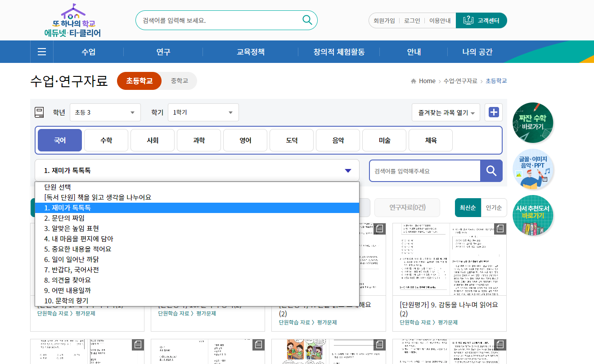This screenshot has width=594, height=364.
Task: Choose 8. 의견을 찾아요 option
Action: (197, 280)
